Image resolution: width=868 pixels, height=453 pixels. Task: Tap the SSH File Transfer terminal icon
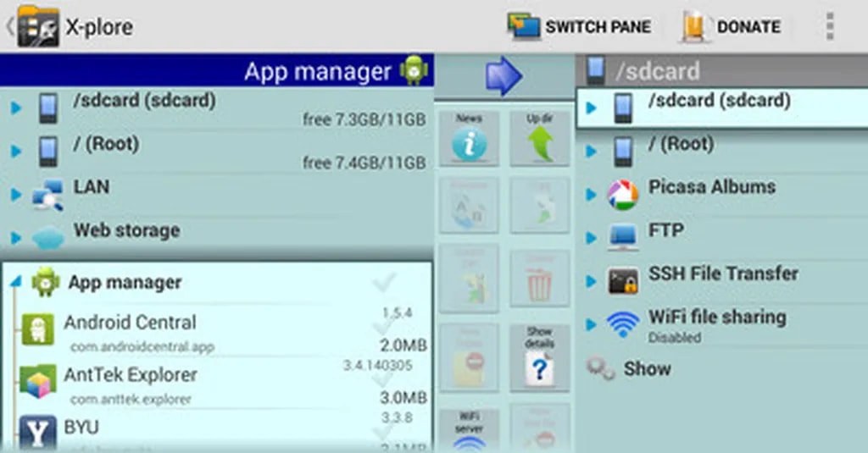tap(623, 281)
